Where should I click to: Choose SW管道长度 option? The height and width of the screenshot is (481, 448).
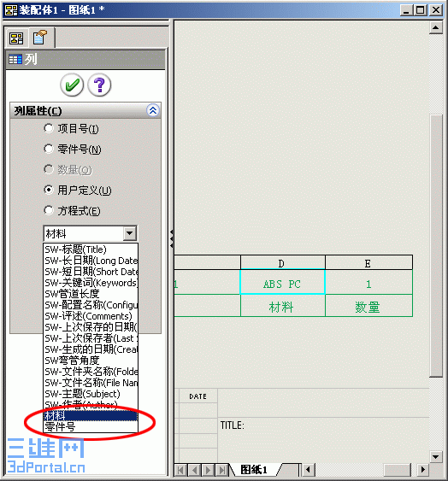click(x=91, y=294)
